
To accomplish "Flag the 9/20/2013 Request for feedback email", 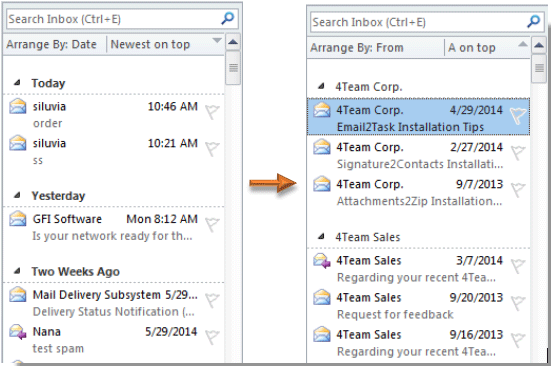I will [x=518, y=303].
